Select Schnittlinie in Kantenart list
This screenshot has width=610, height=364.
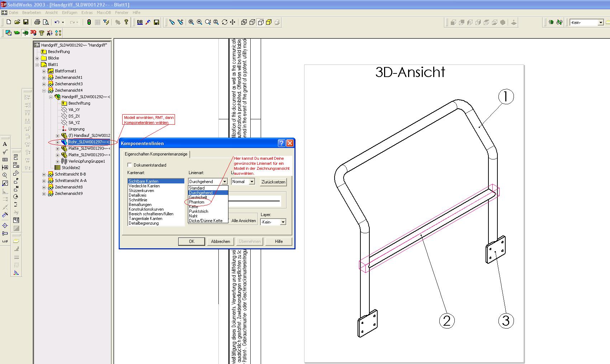point(156,200)
